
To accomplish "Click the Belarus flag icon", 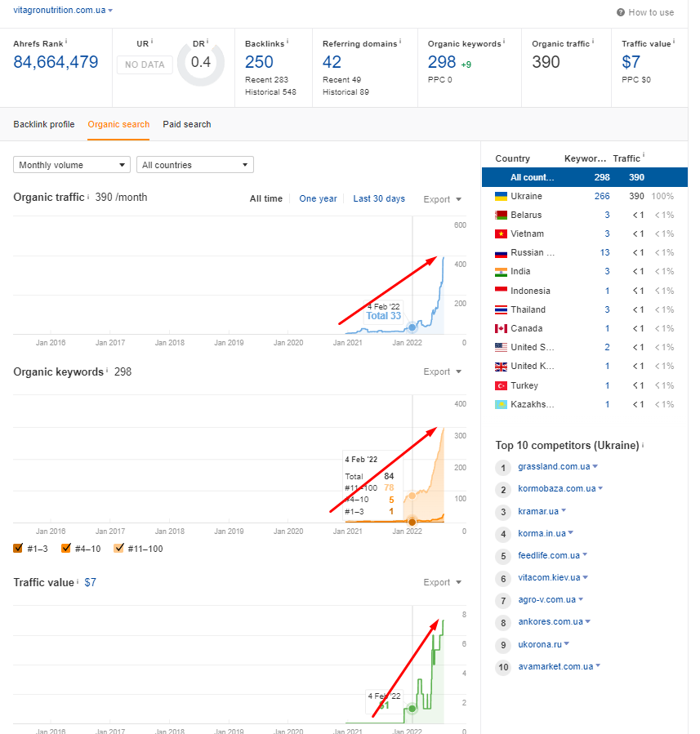I will (x=501, y=215).
